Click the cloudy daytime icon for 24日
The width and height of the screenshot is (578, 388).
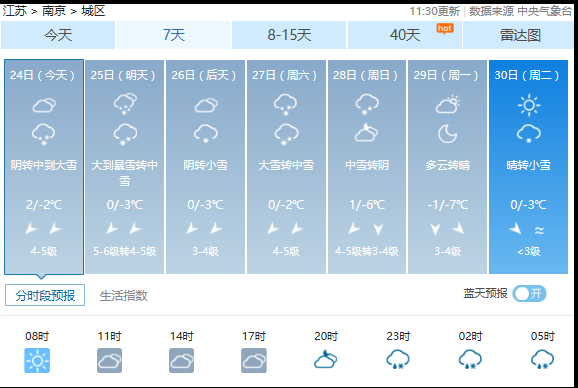44,105
